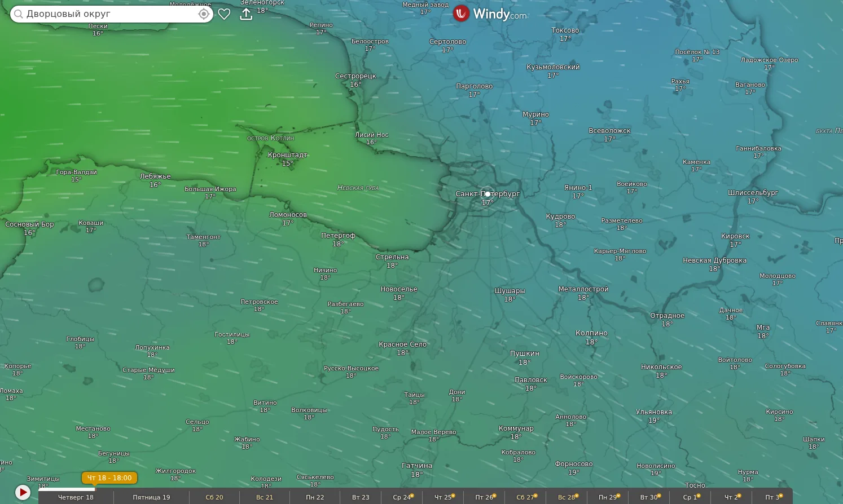Select premium day Вс 28 on timeline
The height and width of the screenshot is (504, 843).
(567, 497)
